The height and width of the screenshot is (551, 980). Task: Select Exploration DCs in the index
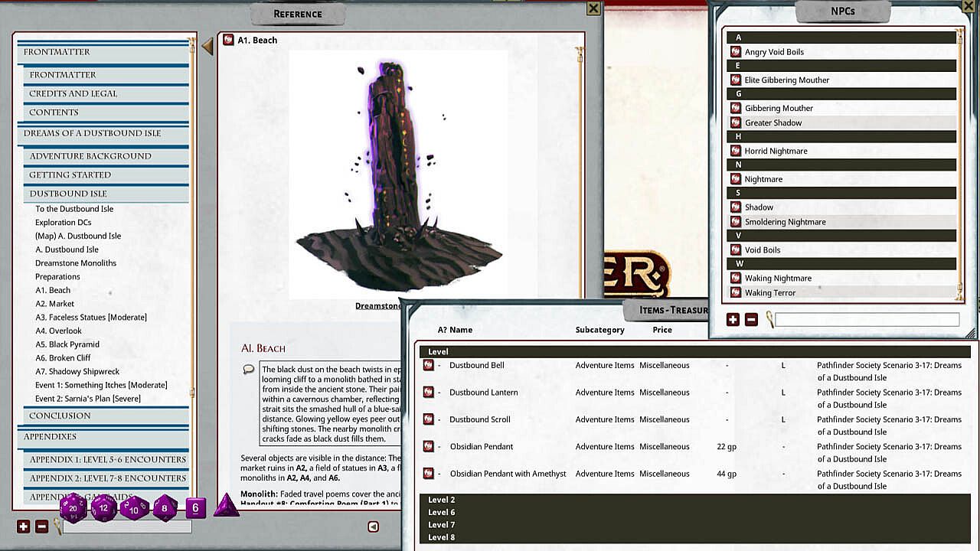click(x=63, y=223)
